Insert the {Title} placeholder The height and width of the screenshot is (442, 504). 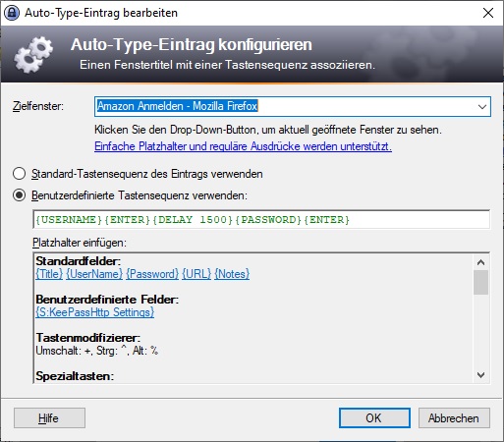click(x=49, y=274)
